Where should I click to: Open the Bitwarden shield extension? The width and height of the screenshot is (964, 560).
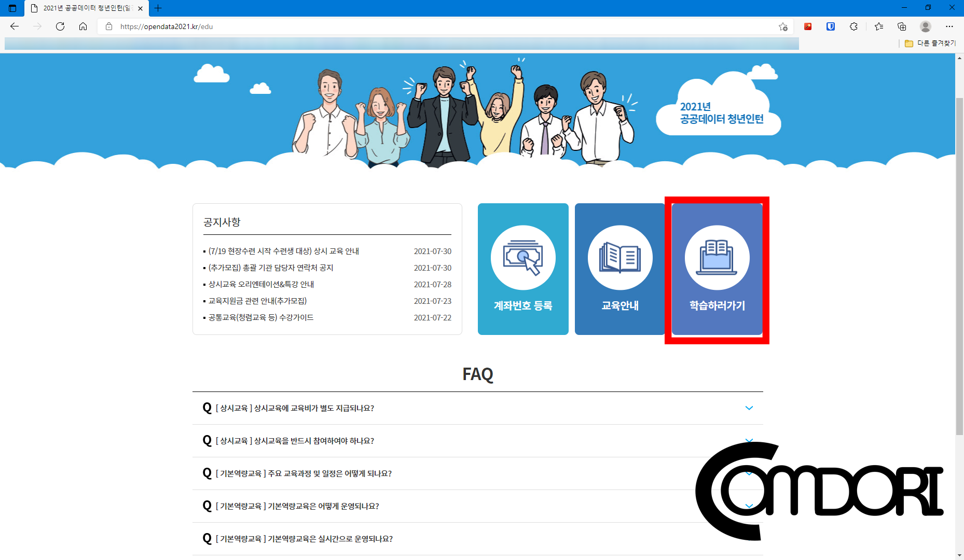tap(831, 26)
